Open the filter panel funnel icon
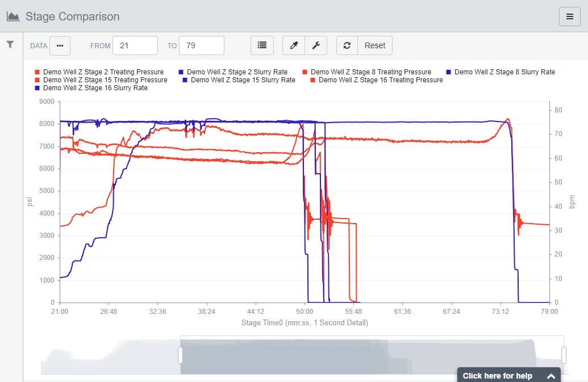Viewport: 588px width, 382px height. point(10,45)
